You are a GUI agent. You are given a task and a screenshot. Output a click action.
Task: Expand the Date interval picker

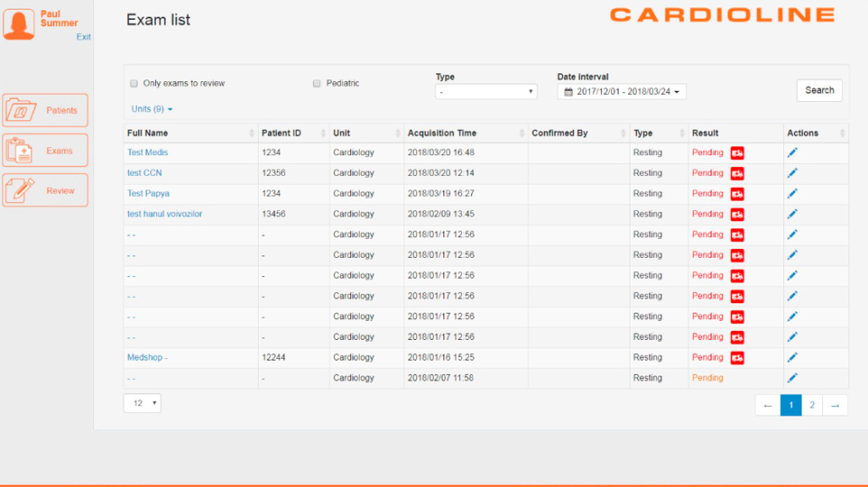pyautogui.click(x=622, y=92)
